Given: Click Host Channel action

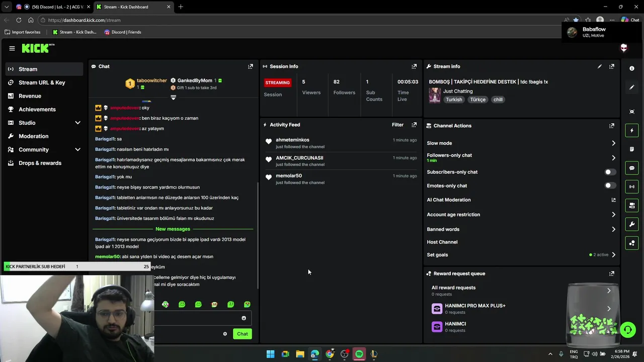Looking at the screenshot, I should click(x=442, y=242).
